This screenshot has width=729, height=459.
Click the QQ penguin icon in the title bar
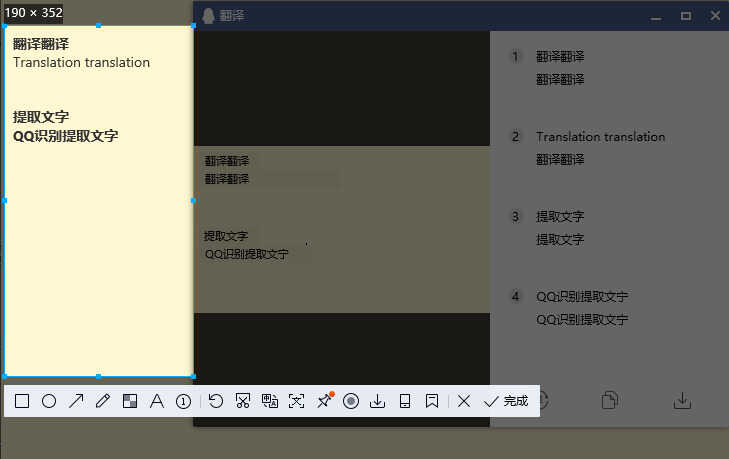(x=208, y=16)
